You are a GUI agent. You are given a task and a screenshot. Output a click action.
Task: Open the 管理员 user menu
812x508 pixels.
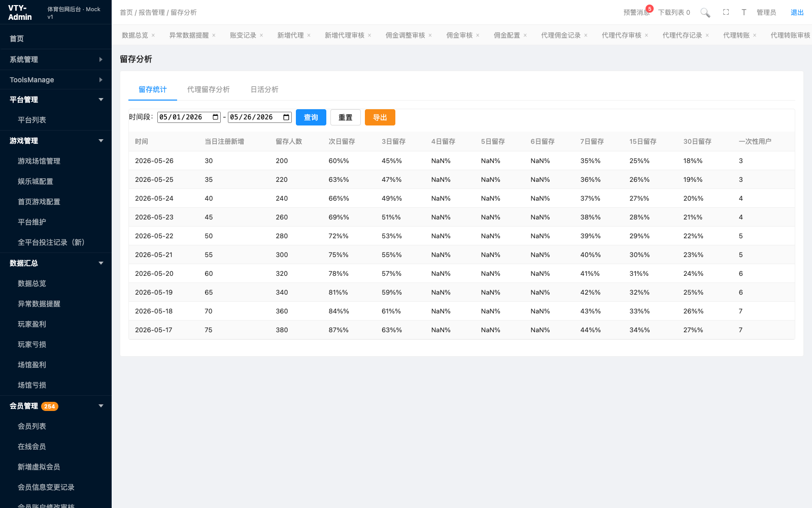pos(766,13)
